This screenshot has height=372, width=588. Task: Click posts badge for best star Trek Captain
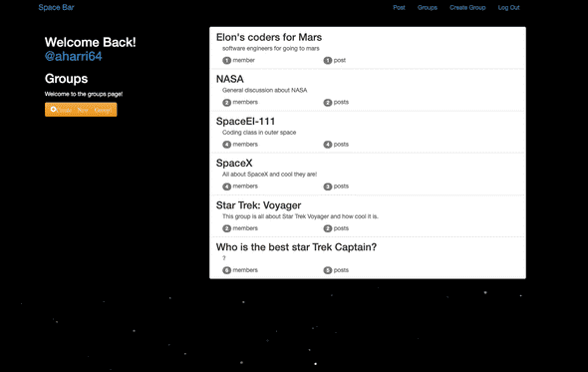[328, 270]
